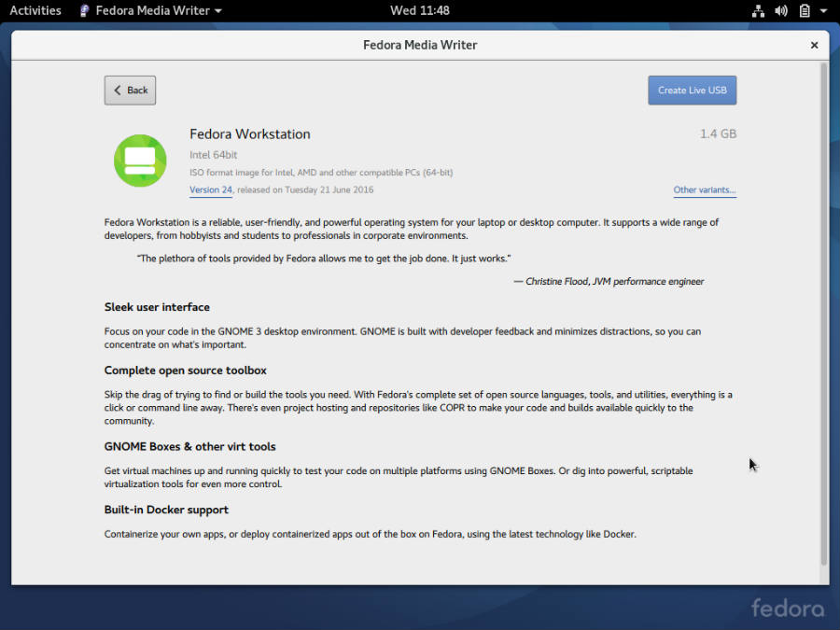The width and height of the screenshot is (840, 630).
Task: Click the fedora watermark logo on desktop
Action: (788, 609)
